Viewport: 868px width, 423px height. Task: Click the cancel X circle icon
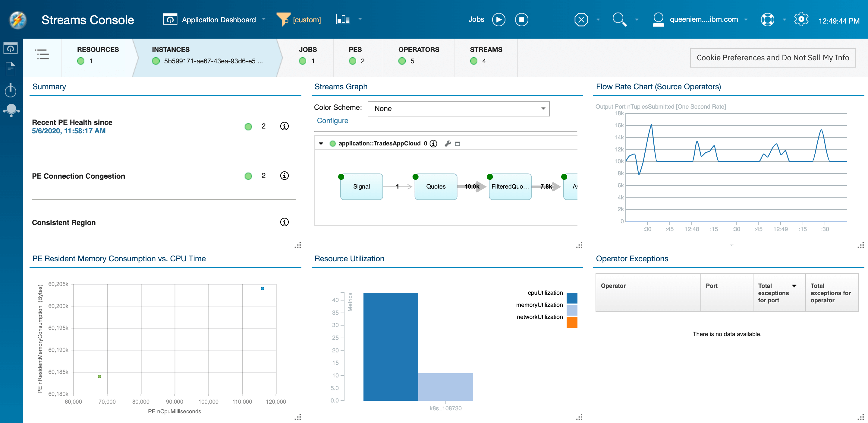pyautogui.click(x=581, y=20)
